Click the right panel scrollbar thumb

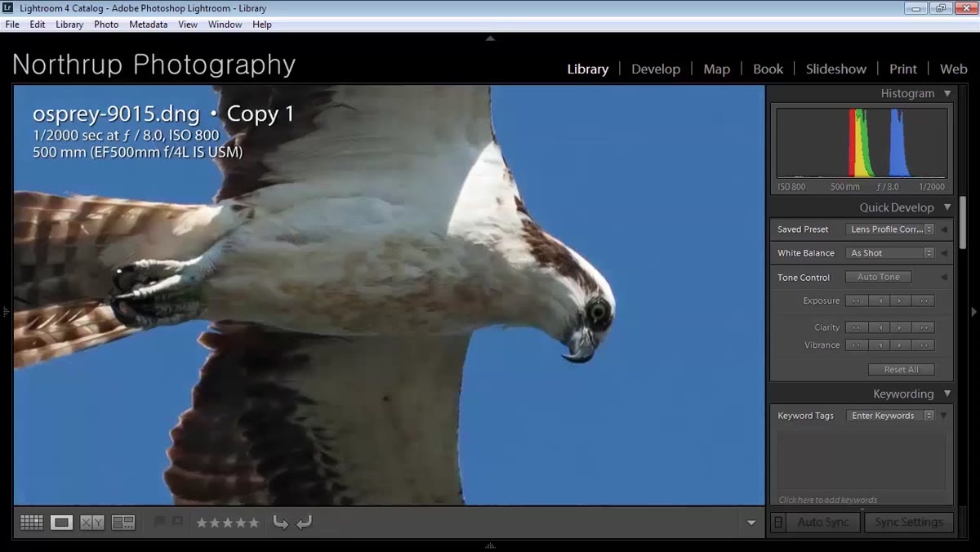(x=963, y=221)
